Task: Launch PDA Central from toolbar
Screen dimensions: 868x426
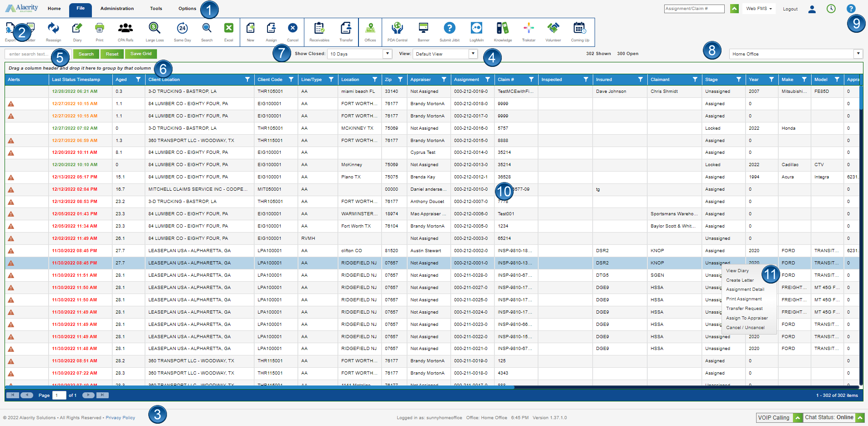Action: 397,29
